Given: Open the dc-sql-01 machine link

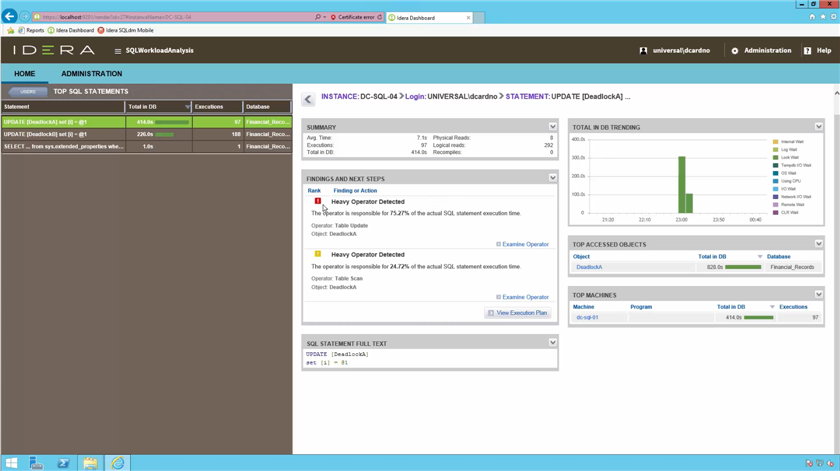Looking at the screenshot, I should pyautogui.click(x=587, y=318).
